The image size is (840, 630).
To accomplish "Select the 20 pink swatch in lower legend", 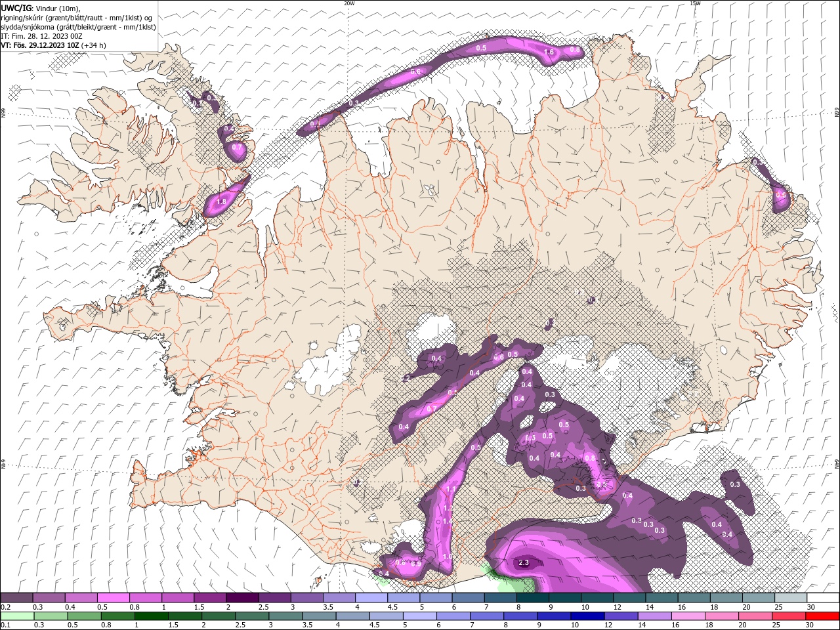I will point(755,616).
